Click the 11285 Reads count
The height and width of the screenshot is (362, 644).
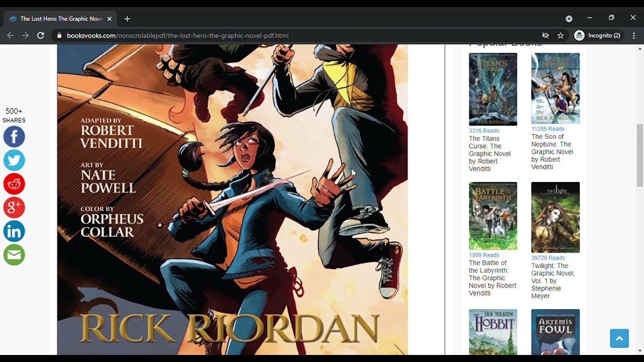[548, 129]
